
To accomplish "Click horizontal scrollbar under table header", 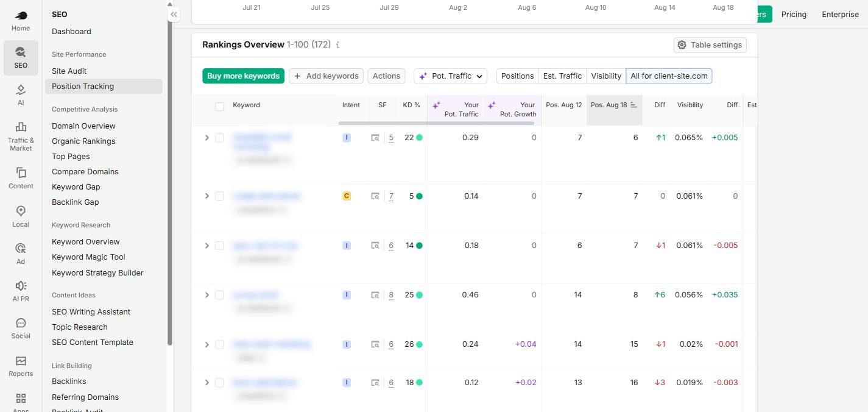I will coord(436,123).
